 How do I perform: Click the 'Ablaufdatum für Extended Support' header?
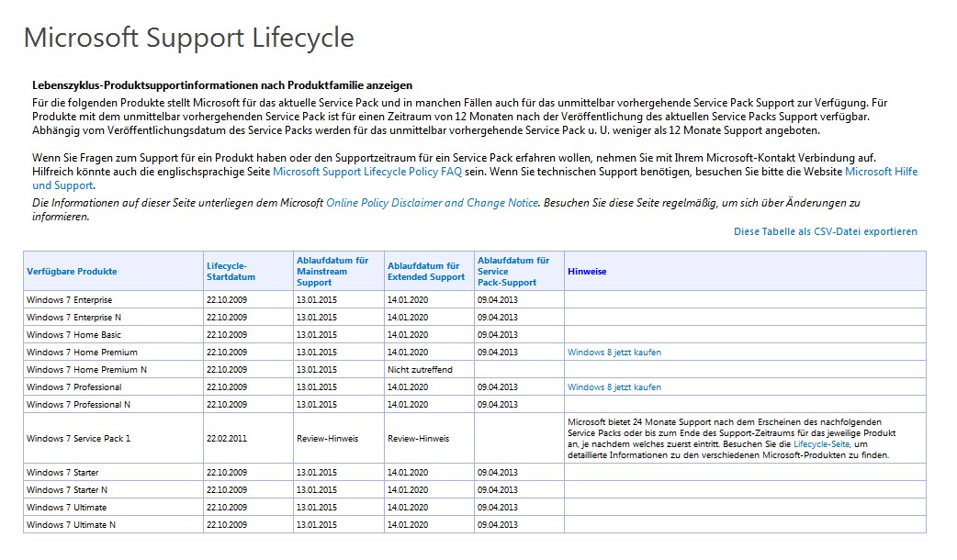click(x=426, y=272)
